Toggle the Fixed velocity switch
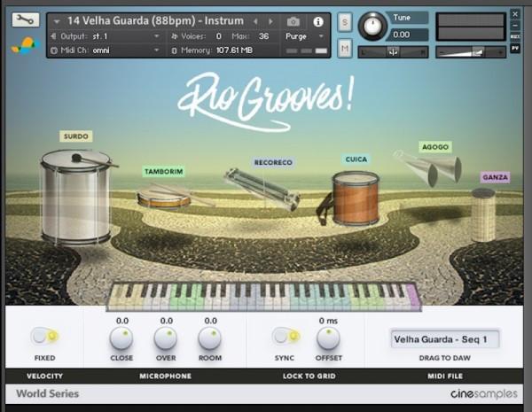Viewport: 532px width, 412px height. pos(45,336)
